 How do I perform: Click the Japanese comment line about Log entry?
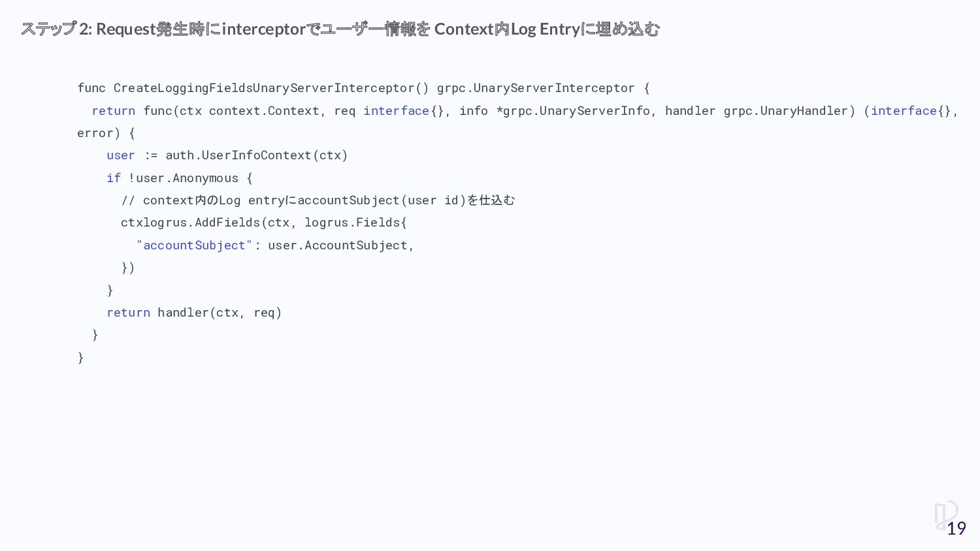click(x=318, y=200)
